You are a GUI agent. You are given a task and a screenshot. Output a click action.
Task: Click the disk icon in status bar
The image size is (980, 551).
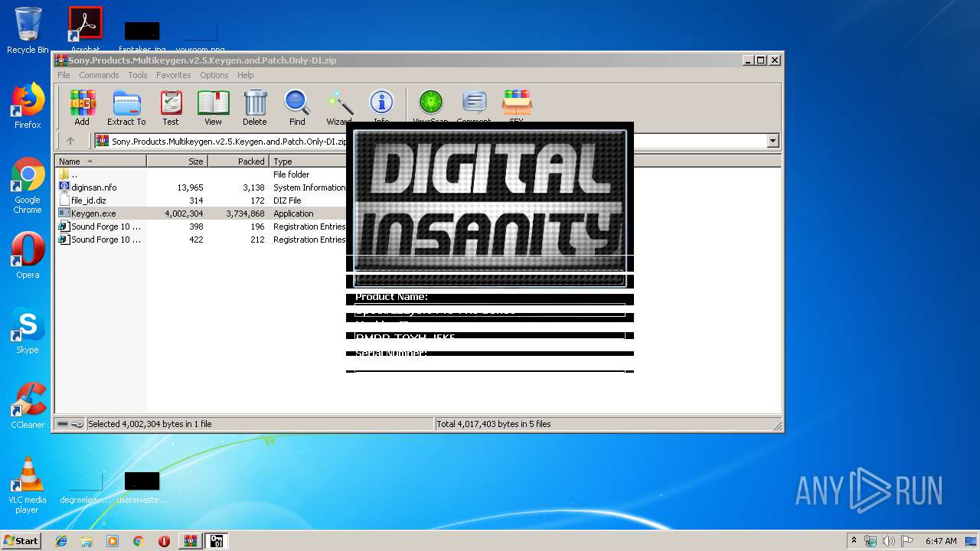tap(63, 424)
